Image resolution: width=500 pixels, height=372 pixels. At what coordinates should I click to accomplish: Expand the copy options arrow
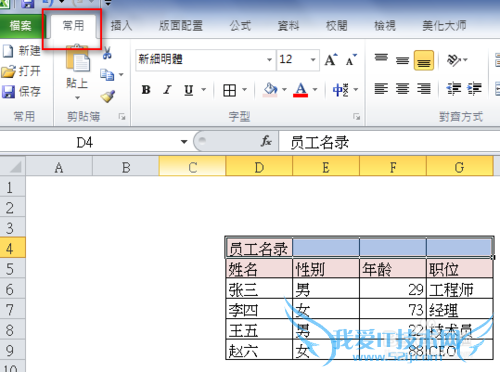point(121,75)
